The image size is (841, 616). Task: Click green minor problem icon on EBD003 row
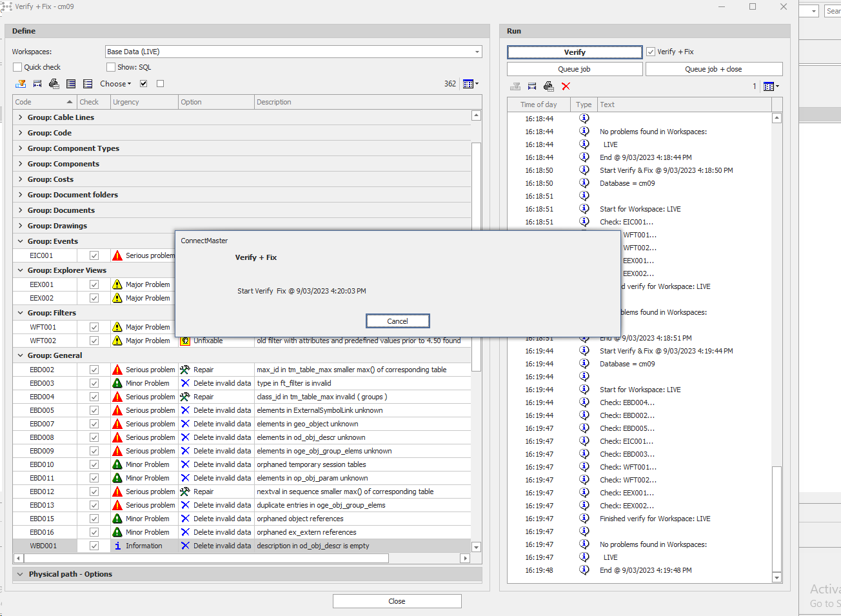117,383
